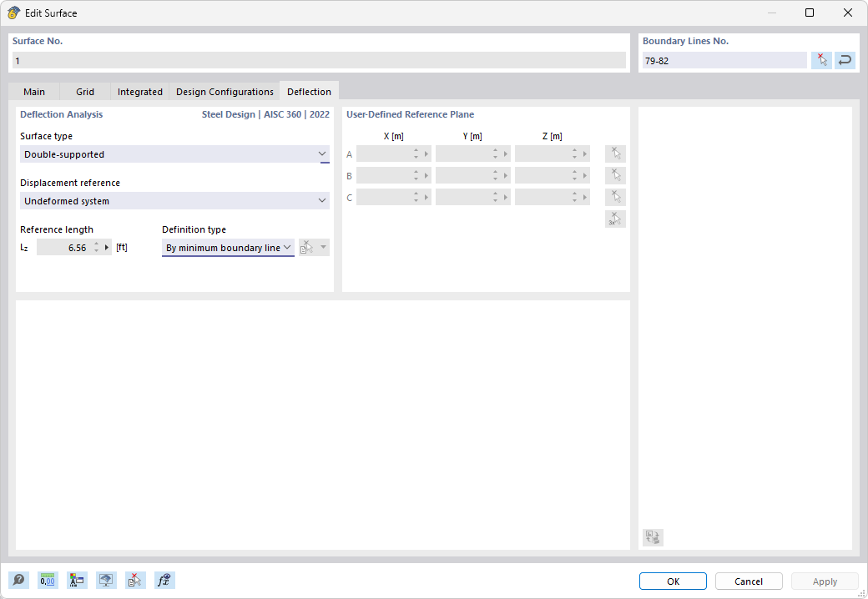Click the revert arrow beside Boundary Lines field
The width and height of the screenshot is (868, 599).
point(845,59)
